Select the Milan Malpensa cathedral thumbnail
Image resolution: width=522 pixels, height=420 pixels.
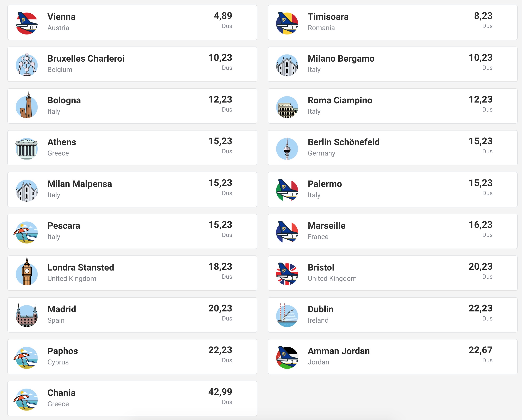click(x=27, y=190)
